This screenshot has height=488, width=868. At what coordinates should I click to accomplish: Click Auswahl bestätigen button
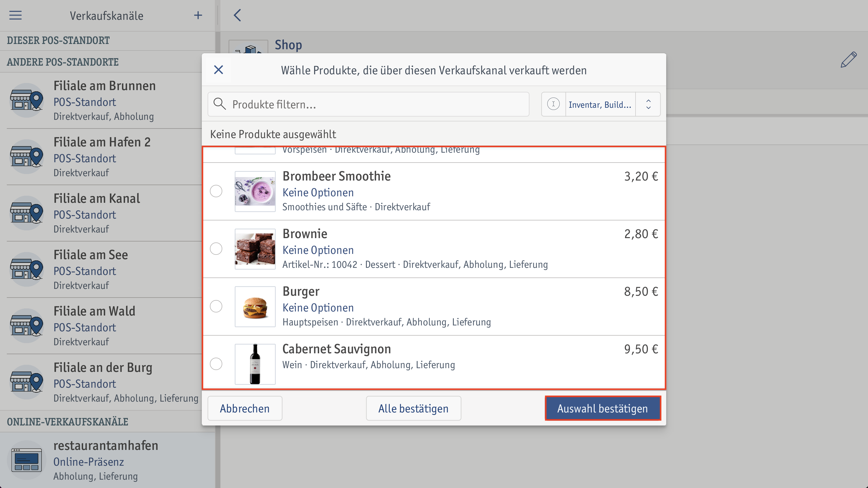603,408
